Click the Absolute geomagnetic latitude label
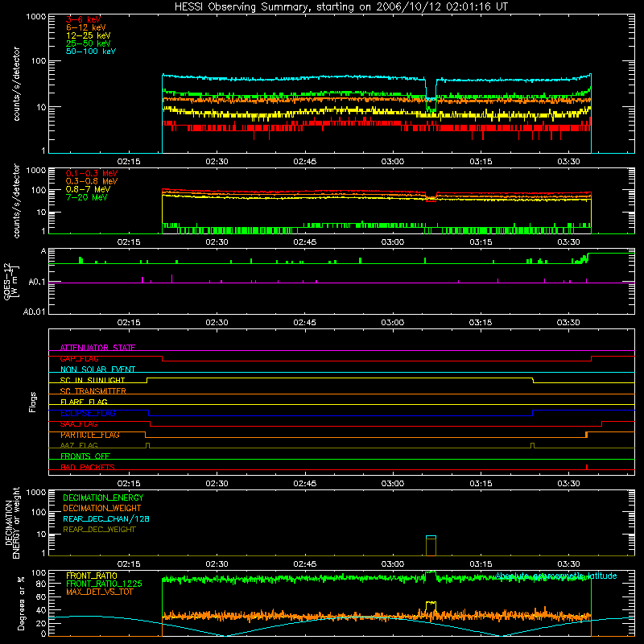 click(x=556, y=576)
